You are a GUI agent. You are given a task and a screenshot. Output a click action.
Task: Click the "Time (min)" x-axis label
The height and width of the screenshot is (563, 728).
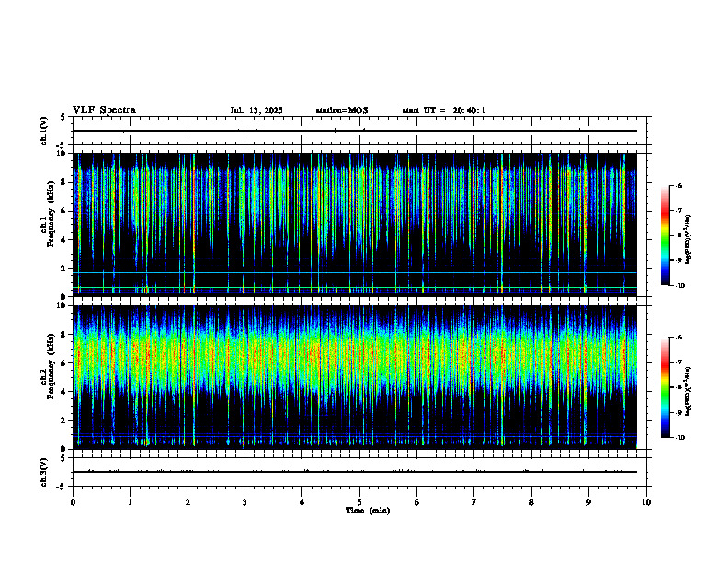(x=368, y=511)
